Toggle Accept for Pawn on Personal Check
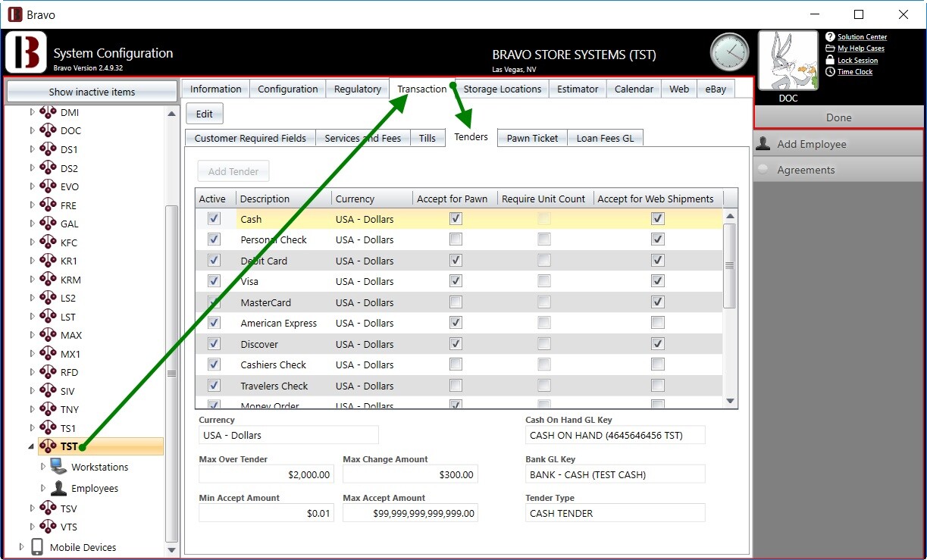The width and height of the screenshot is (927, 560). [x=456, y=239]
